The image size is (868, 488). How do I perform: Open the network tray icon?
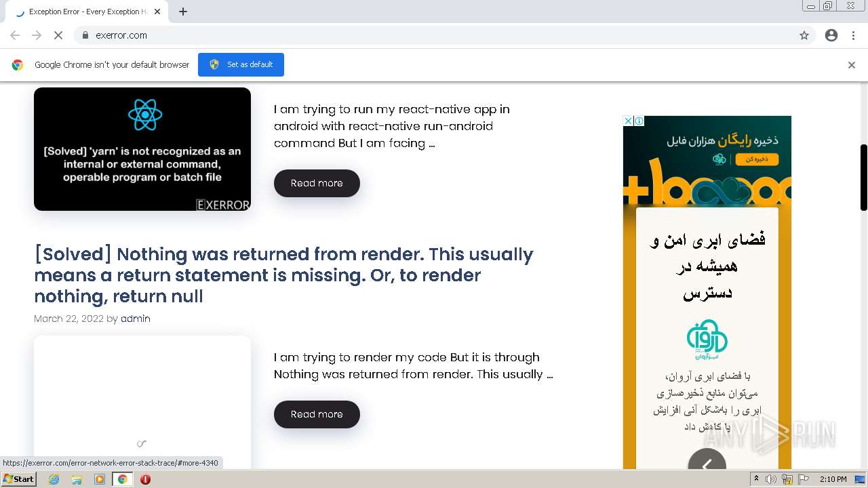point(787,479)
